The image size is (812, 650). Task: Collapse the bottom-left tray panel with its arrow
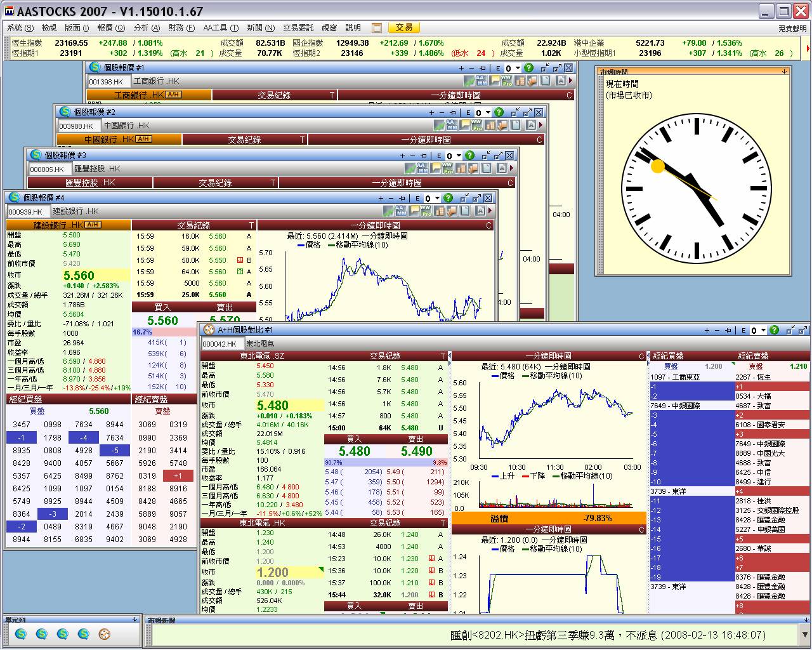(134, 620)
